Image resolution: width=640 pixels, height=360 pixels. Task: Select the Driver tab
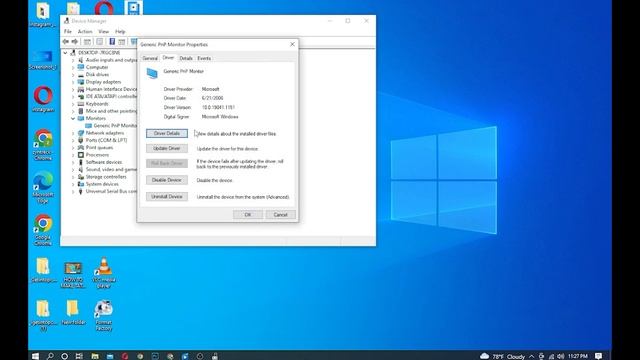tap(168, 58)
